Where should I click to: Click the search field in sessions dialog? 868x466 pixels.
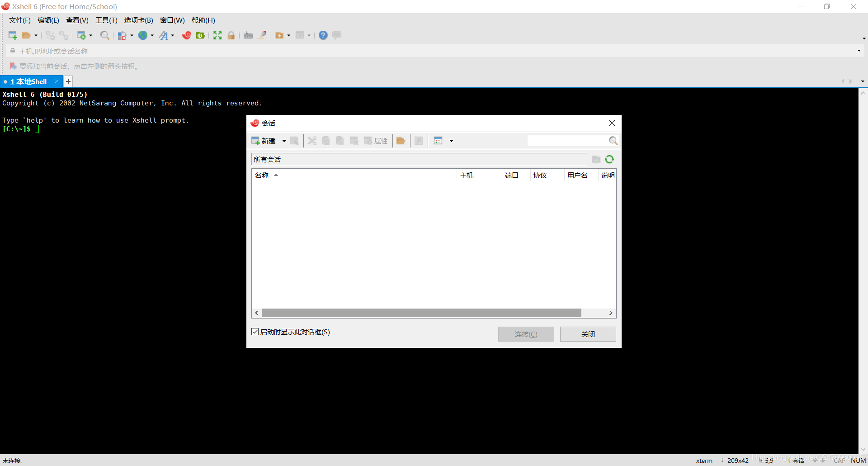click(x=567, y=141)
